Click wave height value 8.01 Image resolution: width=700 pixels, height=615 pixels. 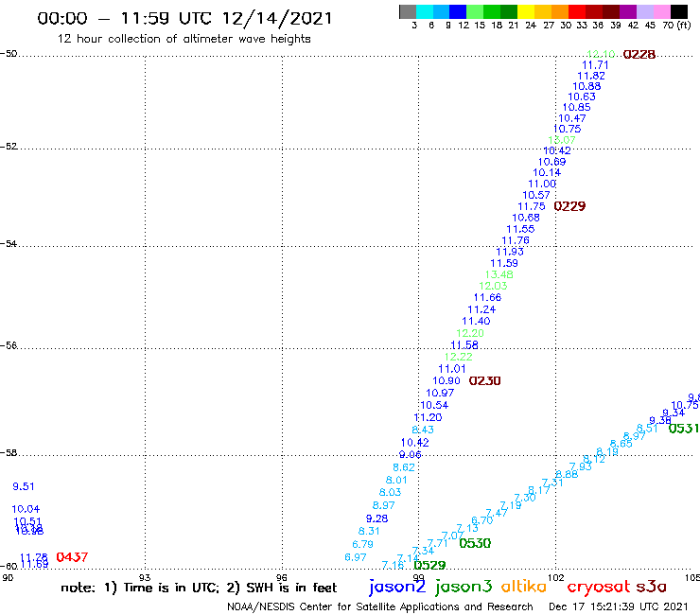(x=396, y=481)
